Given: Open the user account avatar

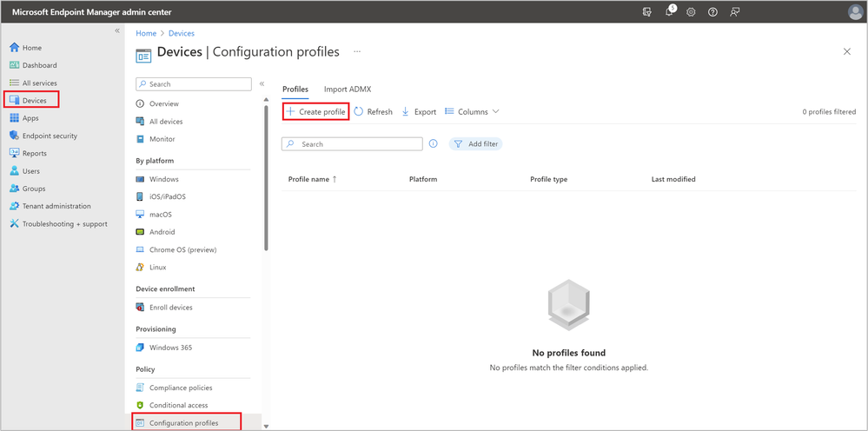Looking at the screenshot, I should tap(855, 11).
